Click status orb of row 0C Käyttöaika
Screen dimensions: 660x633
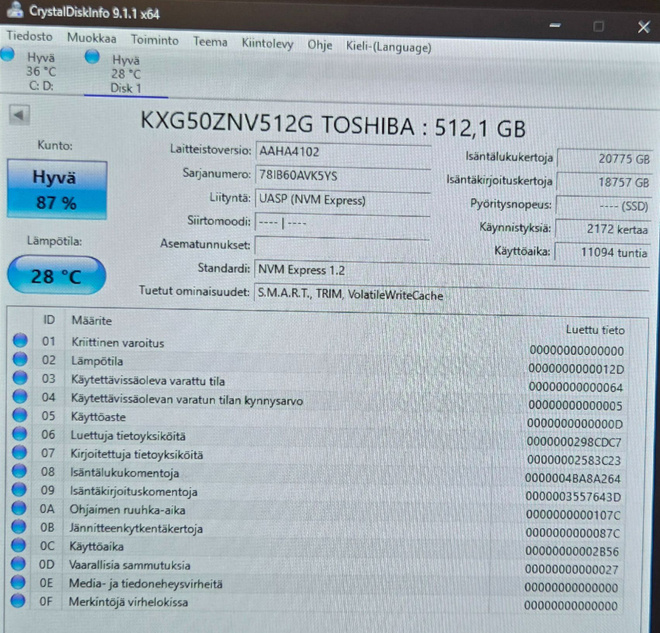pyautogui.click(x=18, y=545)
